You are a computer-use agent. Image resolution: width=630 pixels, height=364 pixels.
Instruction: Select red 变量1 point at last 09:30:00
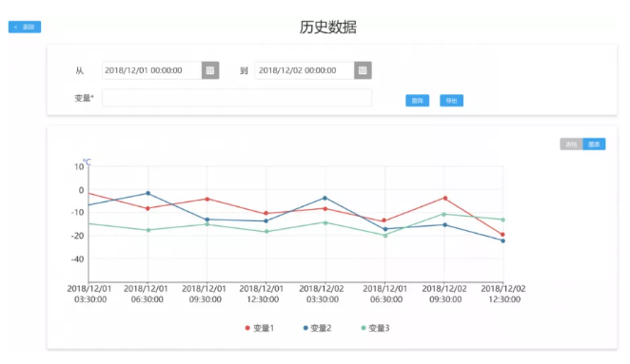444,199
